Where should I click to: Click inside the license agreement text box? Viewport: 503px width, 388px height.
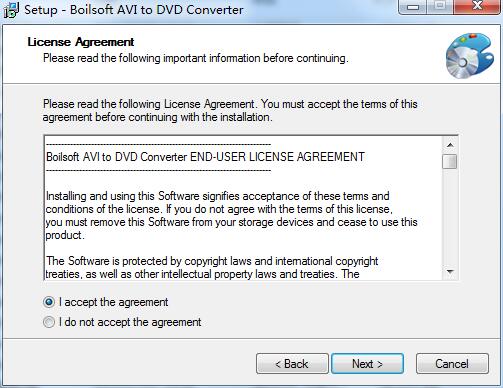243,208
